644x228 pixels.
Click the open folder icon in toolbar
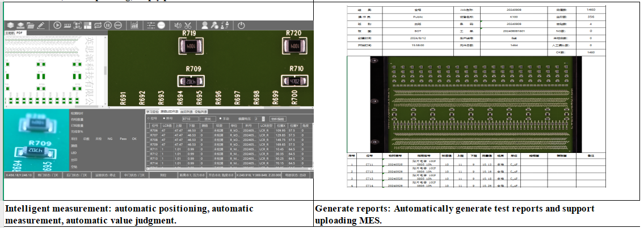tap(30, 25)
